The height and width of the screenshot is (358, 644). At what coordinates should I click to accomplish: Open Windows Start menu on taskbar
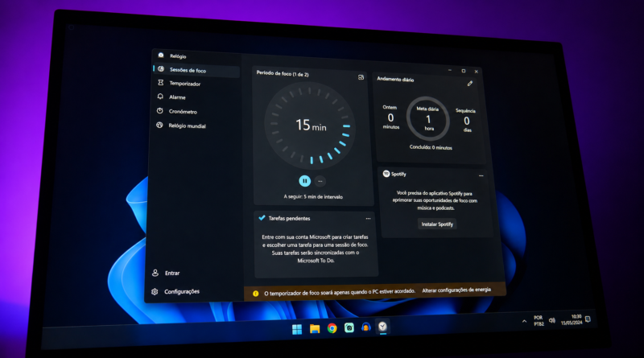click(x=297, y=329)
